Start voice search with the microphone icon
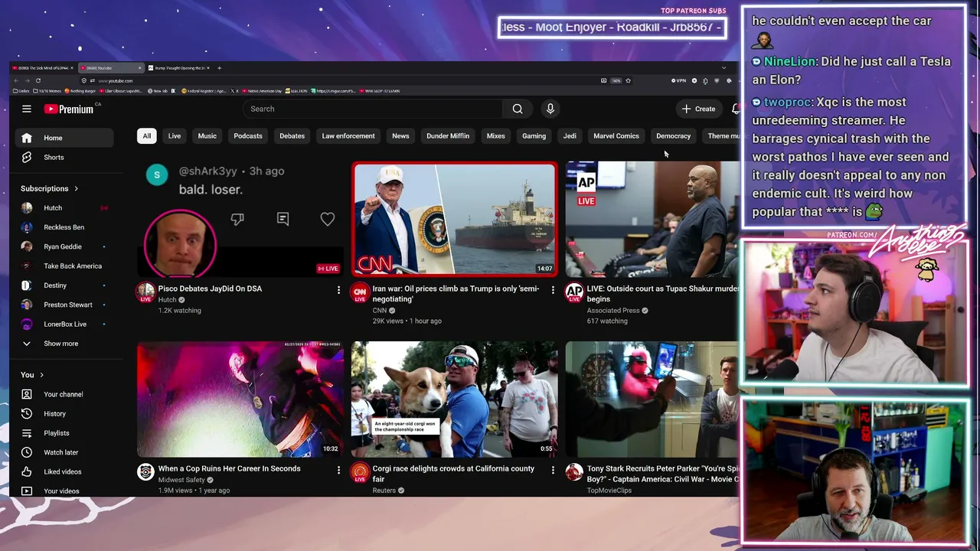This screenshot has width=980, height=551. pos(550,109)
